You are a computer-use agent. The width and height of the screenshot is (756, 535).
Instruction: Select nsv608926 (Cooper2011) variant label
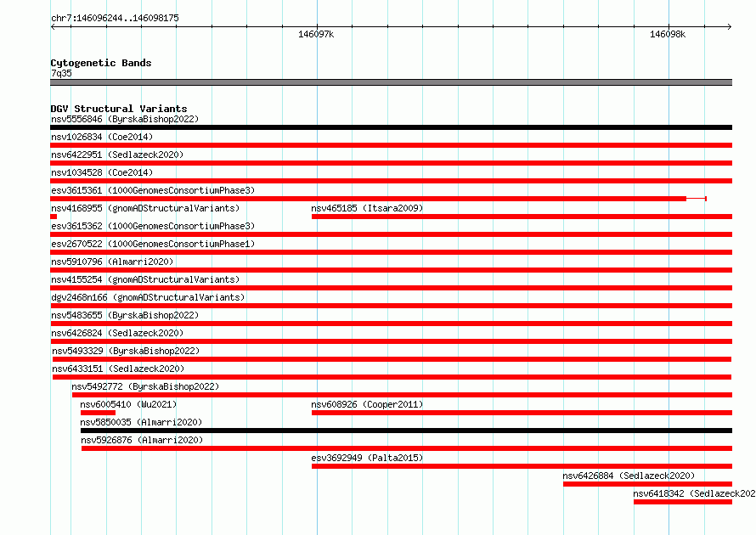tap(367, 404)
